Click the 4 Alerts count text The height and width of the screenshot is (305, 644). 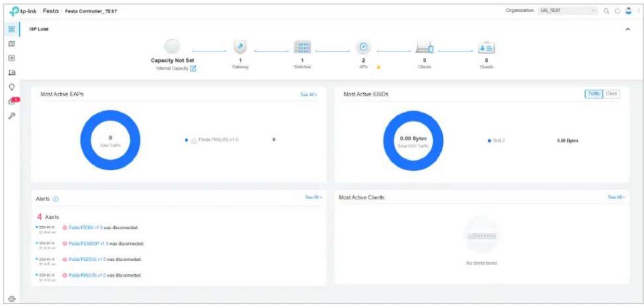(48, 217)
